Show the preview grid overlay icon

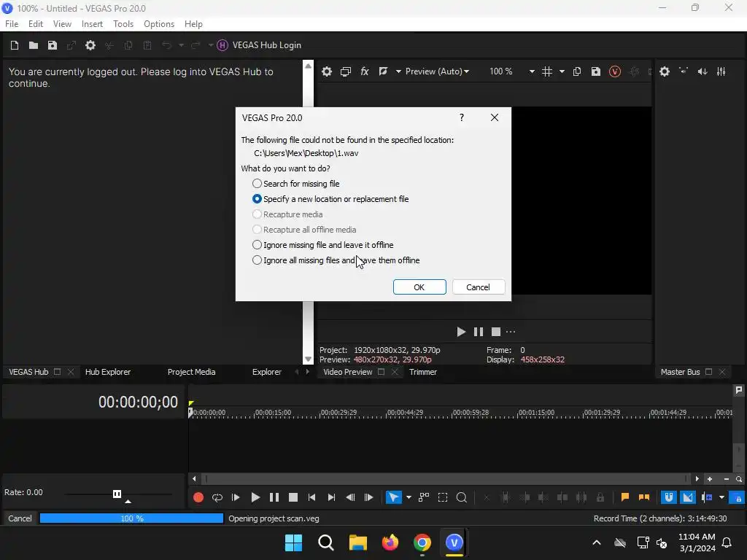547,71
